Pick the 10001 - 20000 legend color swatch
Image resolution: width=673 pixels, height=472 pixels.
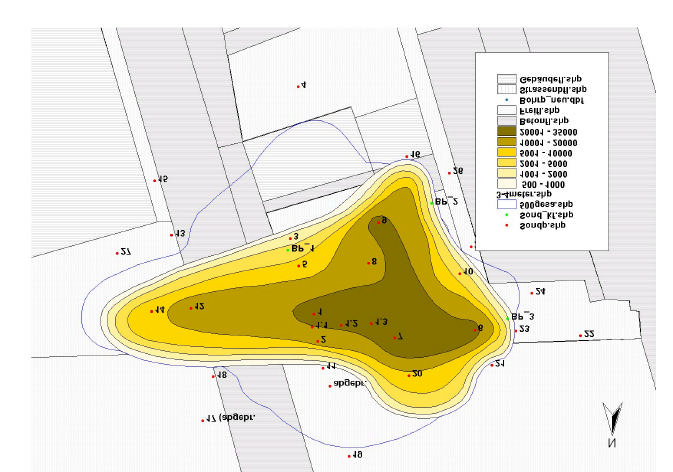pyautogui.click(x=506, y=142)
